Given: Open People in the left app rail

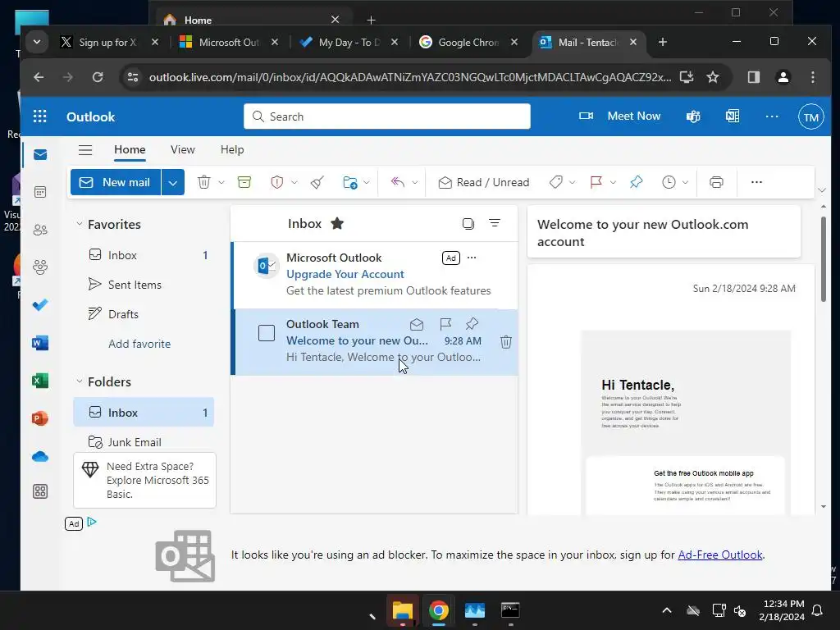Looking at the screenshot, I should pos(40,230).
